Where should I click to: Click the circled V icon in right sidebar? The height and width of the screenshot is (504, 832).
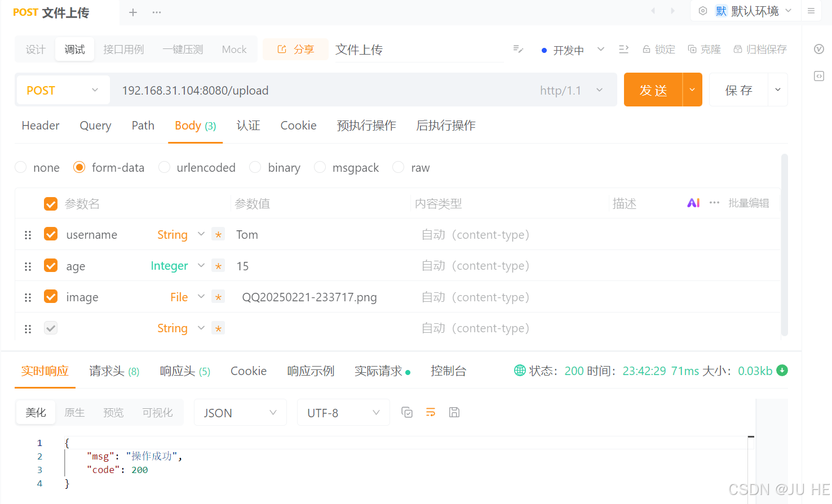tap(819, 49)
